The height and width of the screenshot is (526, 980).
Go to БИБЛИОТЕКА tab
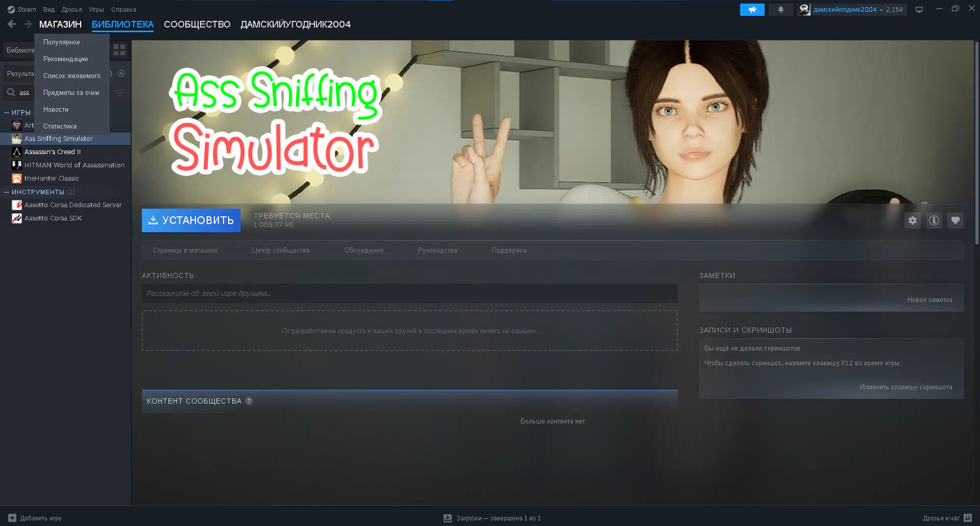point(122,24)
